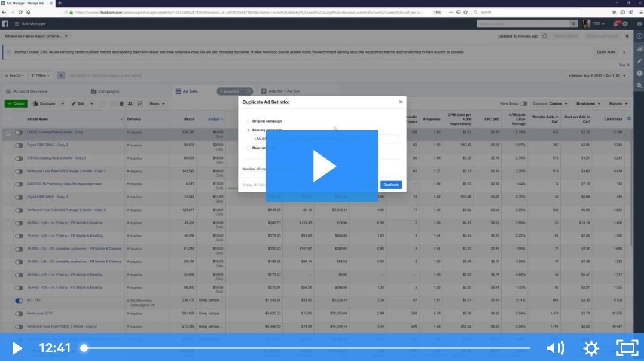Toggle the DRYAD Casting Reel Mobile - Copy ad set switch
644x361 pixels.
tap(19, 133)
